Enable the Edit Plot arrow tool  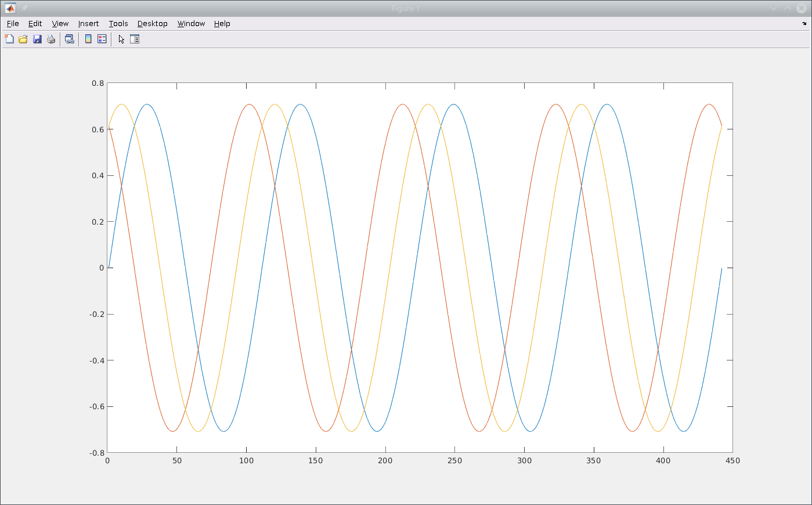coord(121,39)
